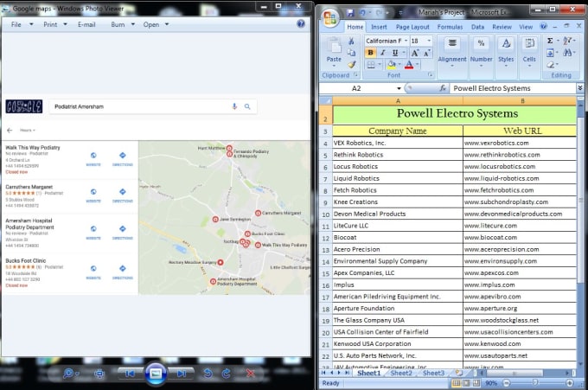Click the zoom in plus button in Excel

[570, 383]
